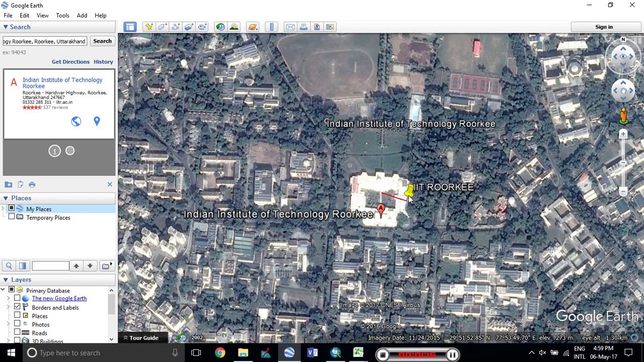
Task: Click globe icon in search result
Action: 76,121
